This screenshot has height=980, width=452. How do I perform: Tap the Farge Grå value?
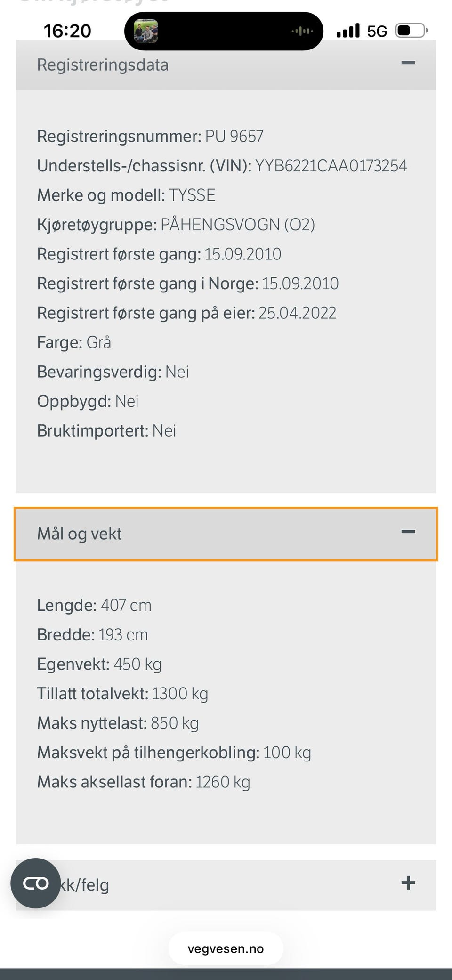tap(99, 342)
